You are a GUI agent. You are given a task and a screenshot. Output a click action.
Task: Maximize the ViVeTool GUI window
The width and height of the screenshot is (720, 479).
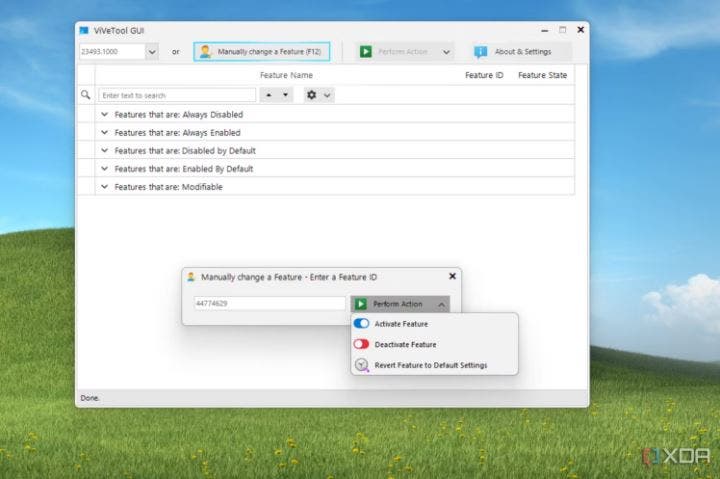[562, 30]
